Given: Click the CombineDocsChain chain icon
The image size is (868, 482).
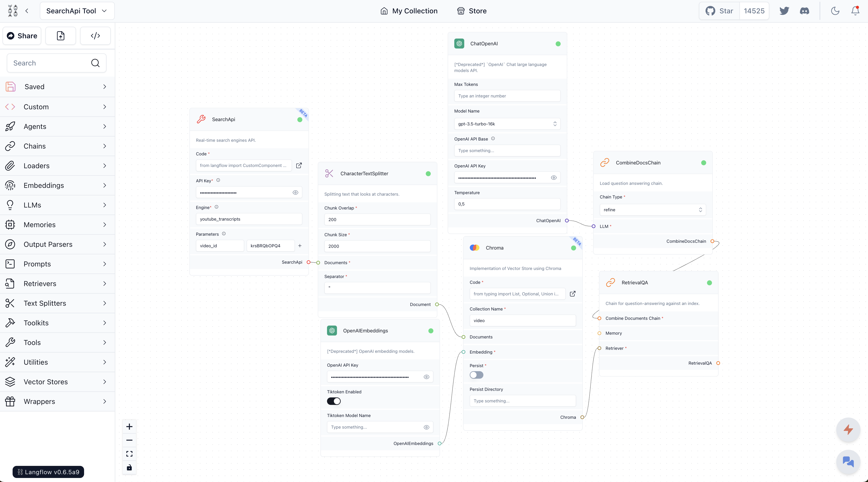Looking at the screenshot, I should 605,163.
